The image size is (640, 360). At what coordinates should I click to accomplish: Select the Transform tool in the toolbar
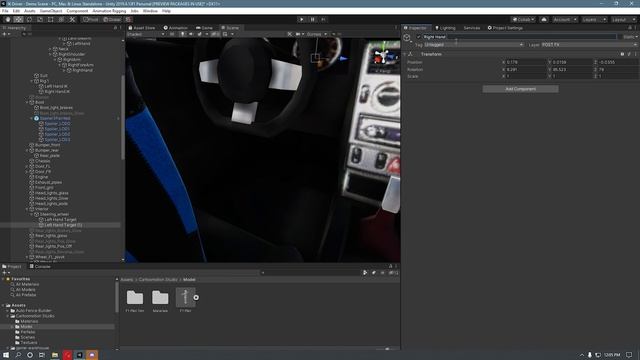pos(61,19)
